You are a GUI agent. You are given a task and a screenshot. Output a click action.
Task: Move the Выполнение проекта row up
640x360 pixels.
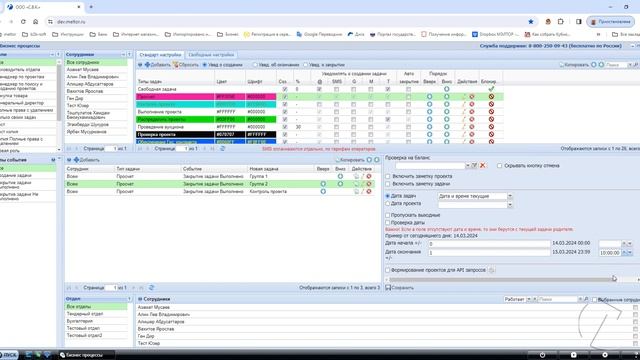click(x=429, y=112)
